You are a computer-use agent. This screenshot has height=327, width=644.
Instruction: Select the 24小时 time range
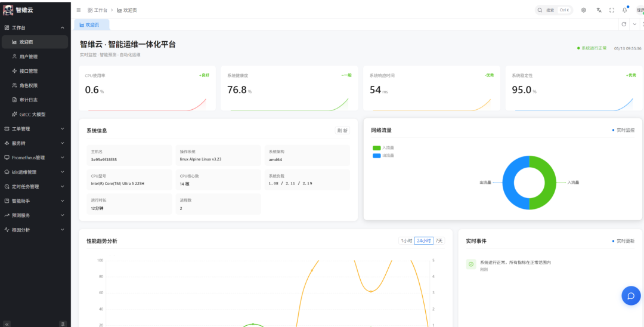(x=423, y=240)
